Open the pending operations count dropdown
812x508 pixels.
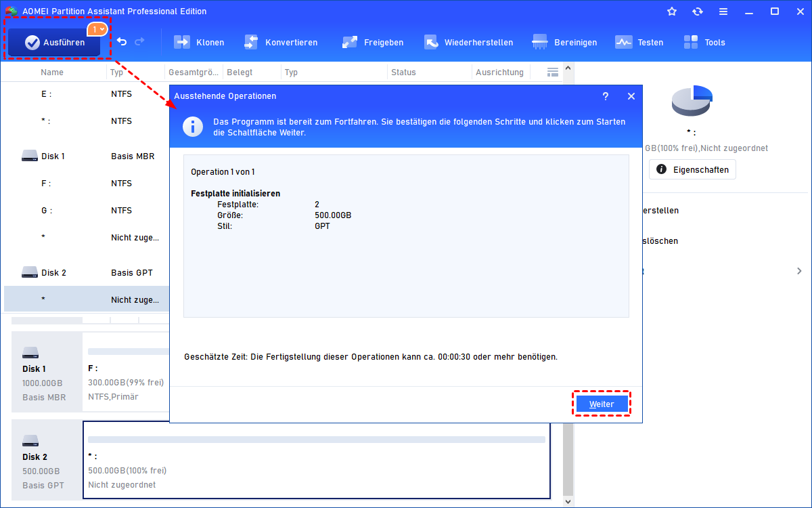(x=97, y=29)
